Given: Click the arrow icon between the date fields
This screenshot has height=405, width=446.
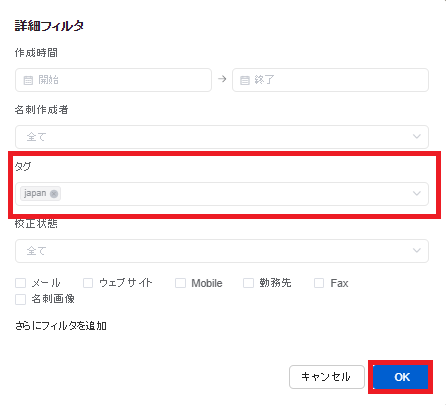Looking at the screenshot, I should [x=222, y=79].
